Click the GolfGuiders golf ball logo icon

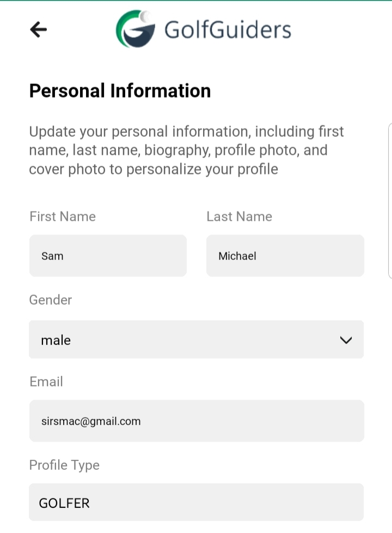(x=134, y=29)
